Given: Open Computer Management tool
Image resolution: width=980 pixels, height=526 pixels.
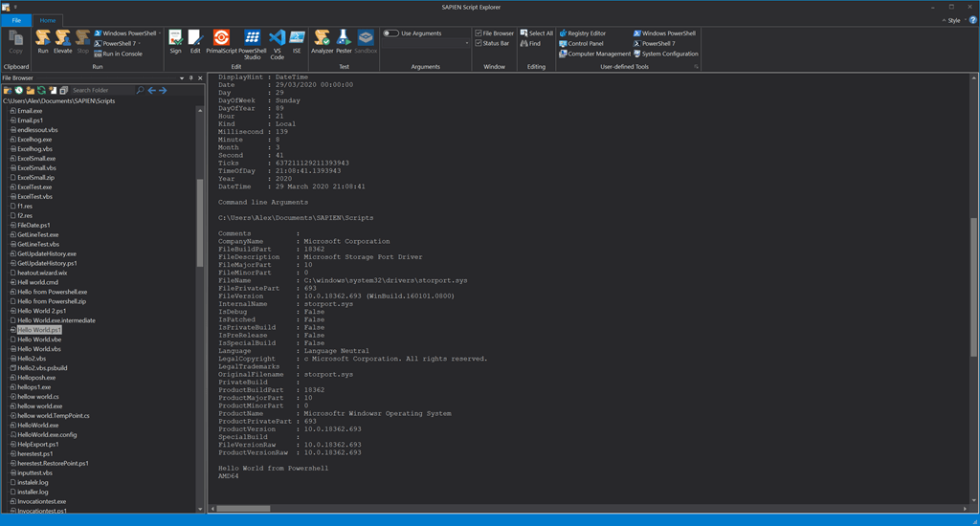Looking at the screenshot, I should pos(594,54).
